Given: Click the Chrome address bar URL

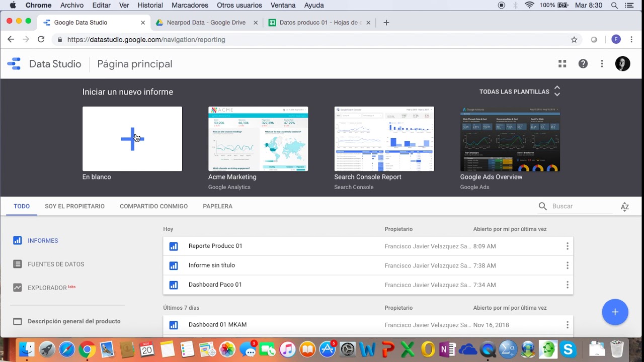Looking at the screenshot, I should click(x=146, y=40).
